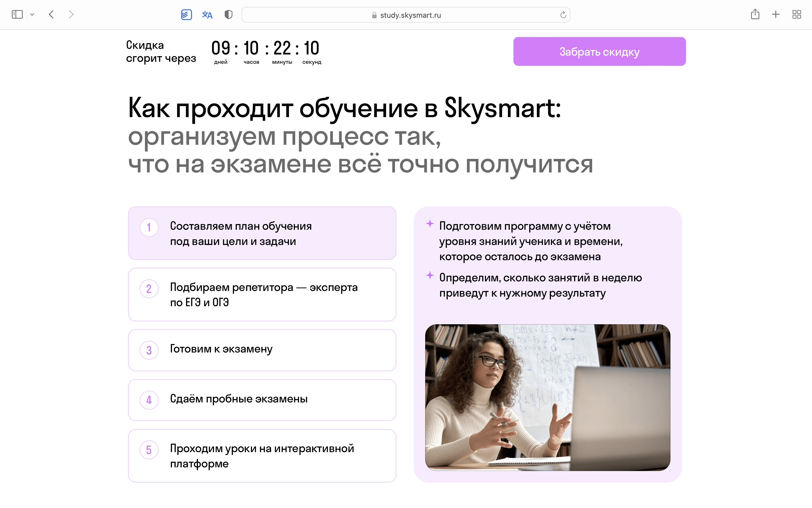Go back with the back arrow

tap(51, 14)
